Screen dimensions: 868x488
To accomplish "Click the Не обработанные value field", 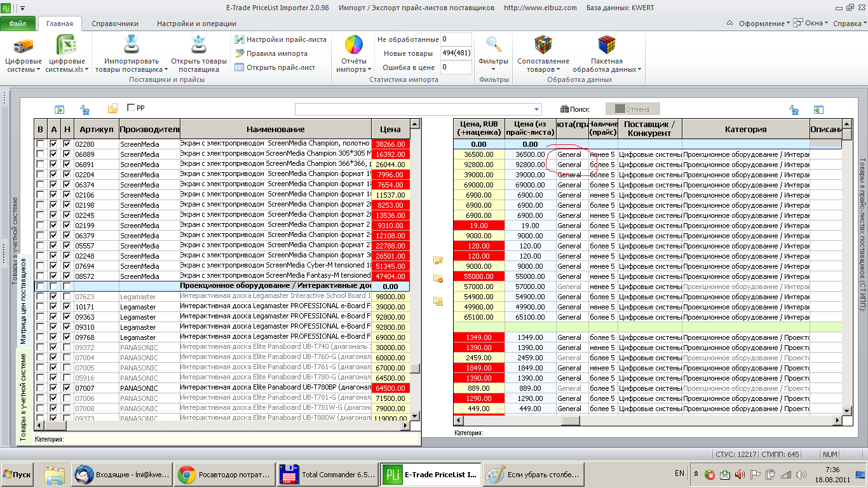I will (456, 39).
